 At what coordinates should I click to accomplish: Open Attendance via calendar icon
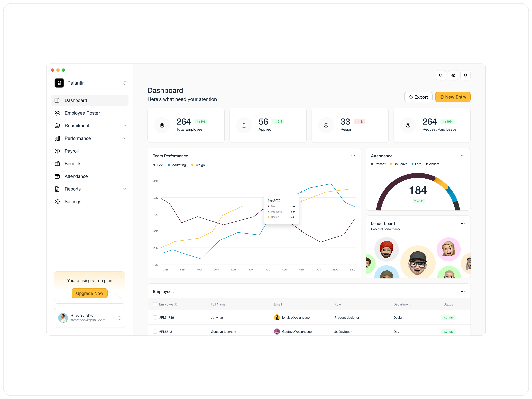click(57, 176)
